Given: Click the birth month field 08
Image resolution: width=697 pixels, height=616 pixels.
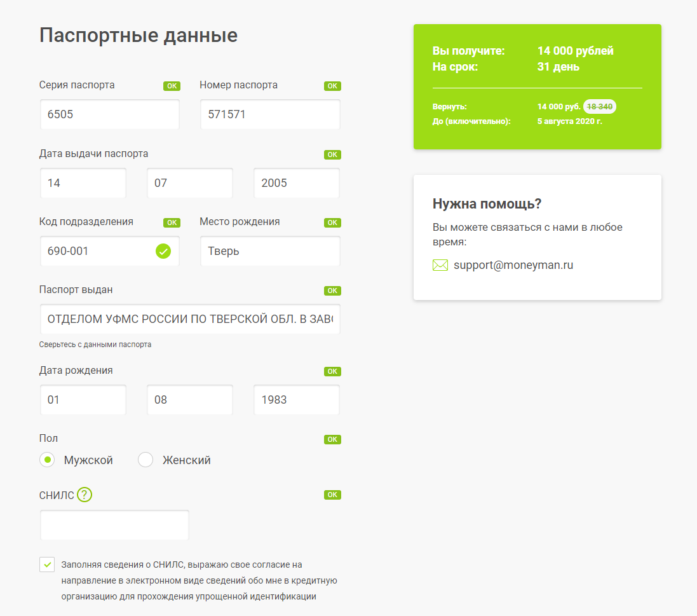Looking at the screenshot, I should [x=190, y=400].
